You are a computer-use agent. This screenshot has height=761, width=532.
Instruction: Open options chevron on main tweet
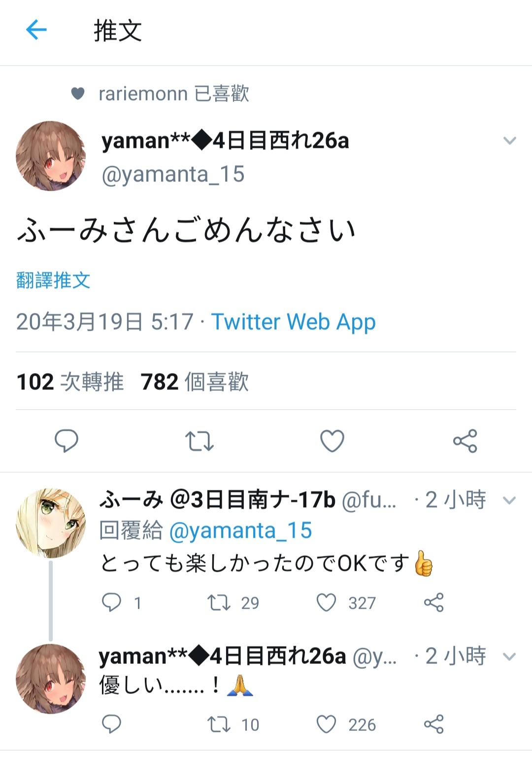click(509, 141)
